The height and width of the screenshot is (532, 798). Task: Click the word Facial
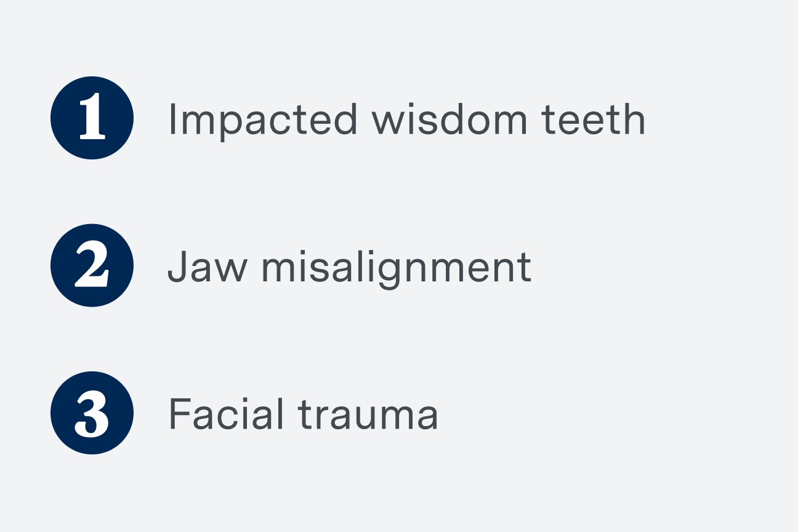pyautogui.click(x=226, y=414)
